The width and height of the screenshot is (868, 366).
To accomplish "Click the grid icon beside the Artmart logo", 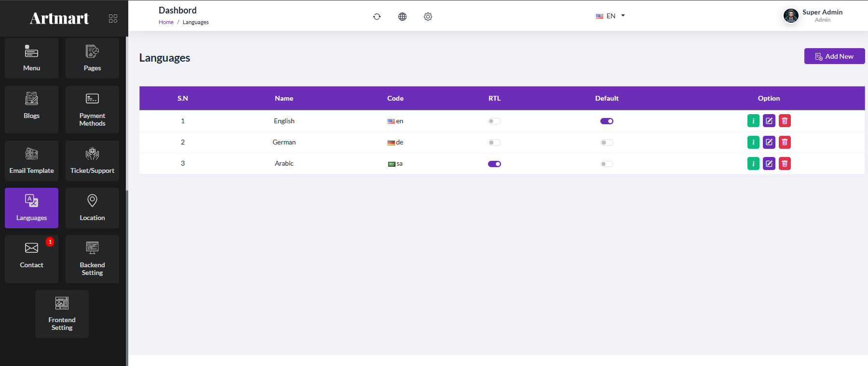I will (113, 18).
